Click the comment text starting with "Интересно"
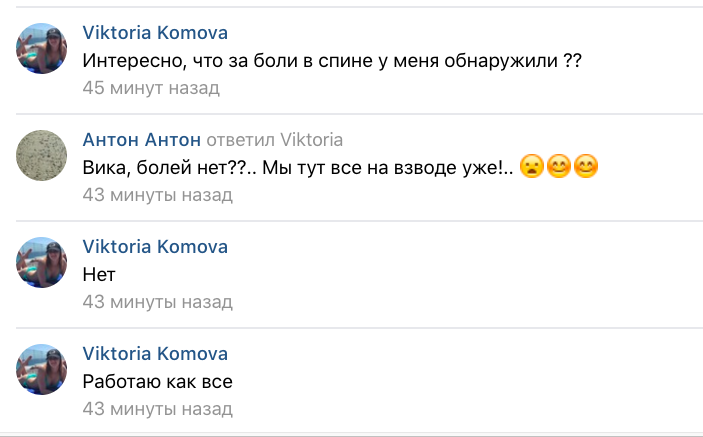The width and height of the screenshot is (703, 437). (x=331, y=61)
